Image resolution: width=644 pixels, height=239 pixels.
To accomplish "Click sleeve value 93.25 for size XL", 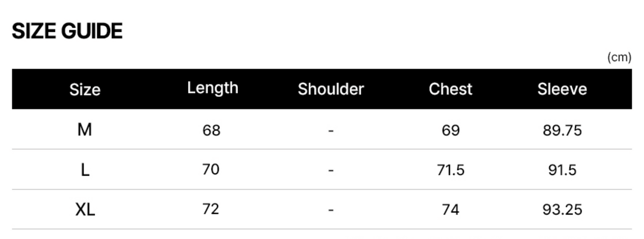I will (562, 210).
